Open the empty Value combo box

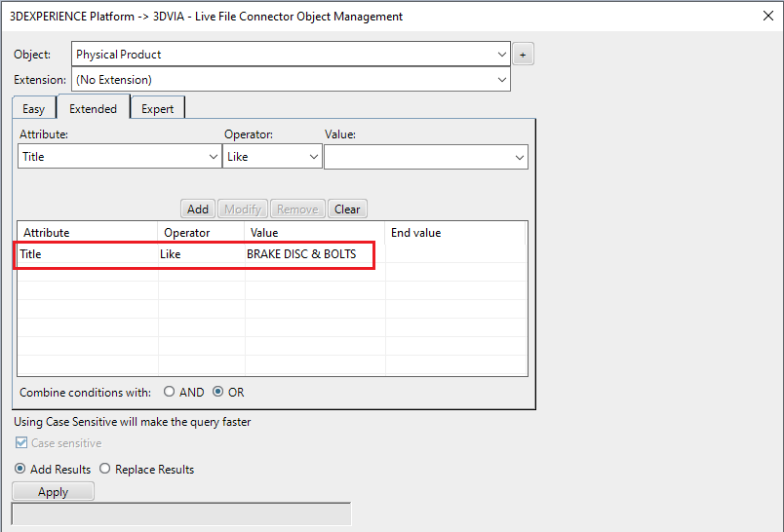[x=426, y=157]
